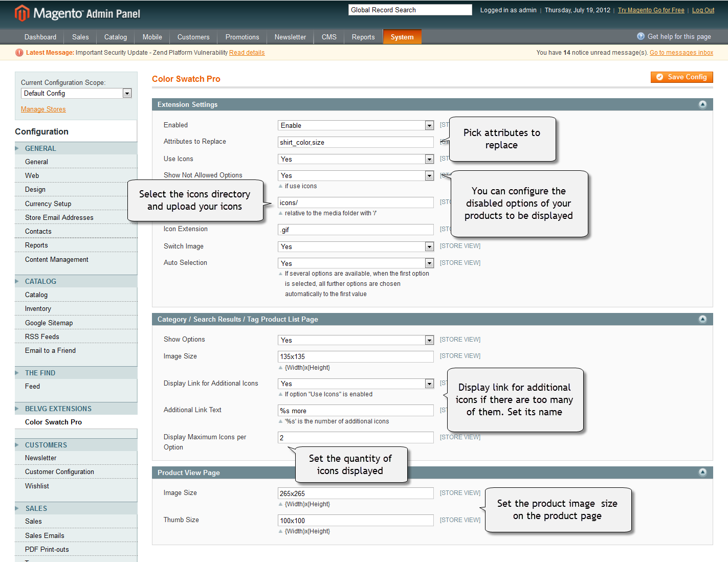Viewport: 728px width, 562px height.
Task: Open Wishlist configuration in sidebar
Action: point(37,486)
